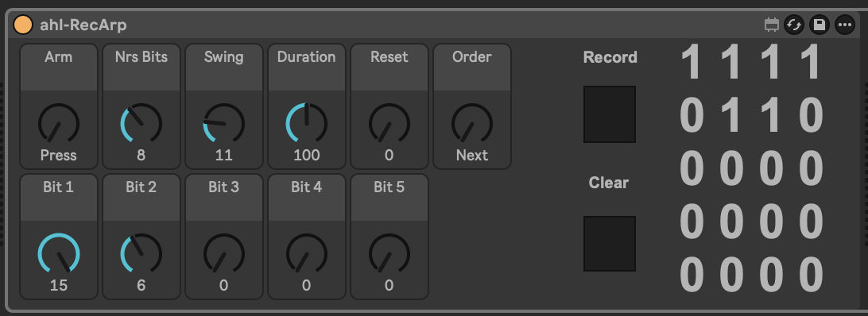Click the Duration value field showing 100
This screenshot has width=868, height=316.
[x=307, y=155]
